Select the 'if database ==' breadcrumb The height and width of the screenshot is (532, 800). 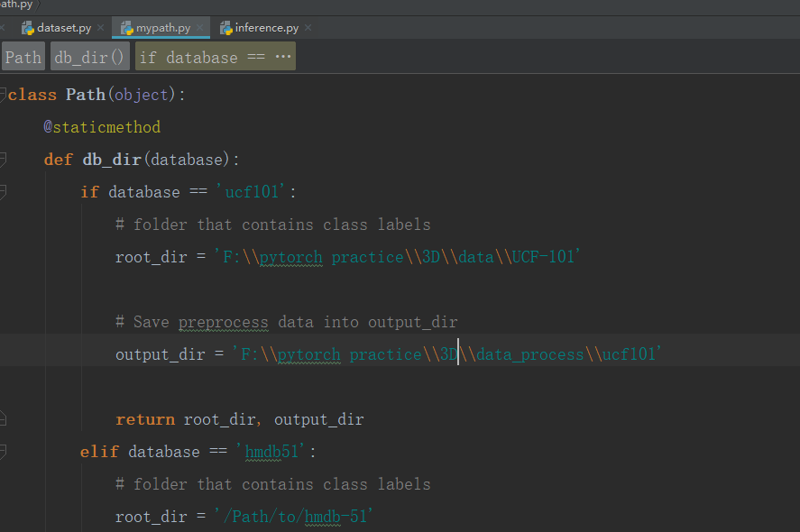pos(215,57)
